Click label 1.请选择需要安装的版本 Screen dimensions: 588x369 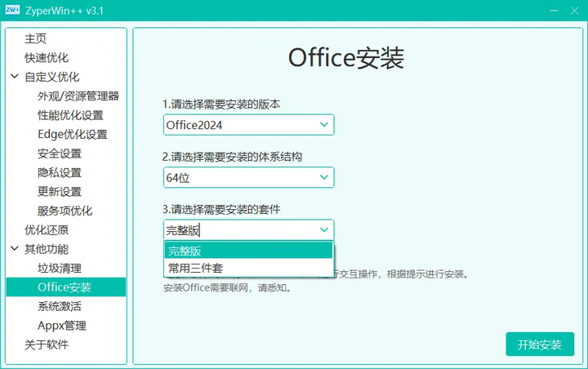(221, 104)
